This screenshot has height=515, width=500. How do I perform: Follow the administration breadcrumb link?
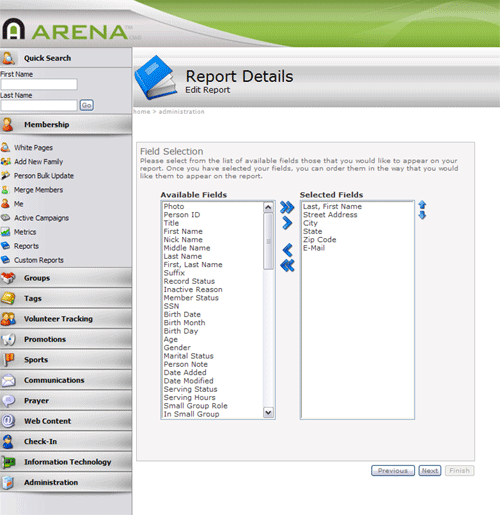pyautogui.click(x=181, y=112)
